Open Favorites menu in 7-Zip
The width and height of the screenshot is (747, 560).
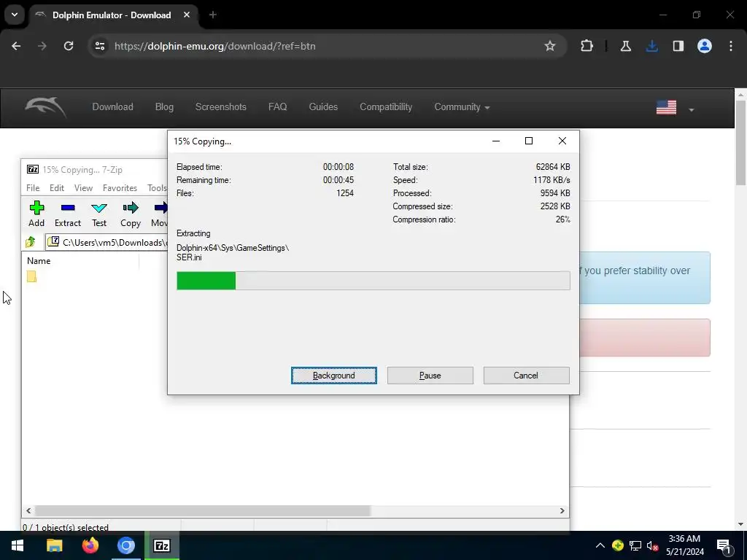click(x=120, y=188)
